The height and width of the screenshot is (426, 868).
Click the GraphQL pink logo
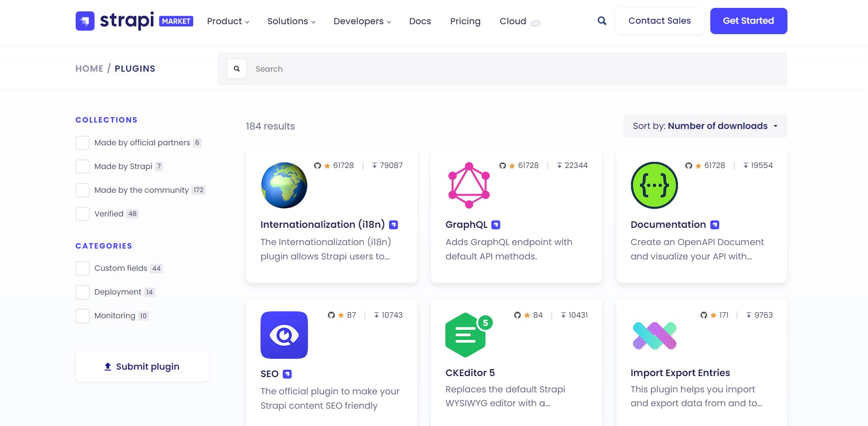pos(469,185)
